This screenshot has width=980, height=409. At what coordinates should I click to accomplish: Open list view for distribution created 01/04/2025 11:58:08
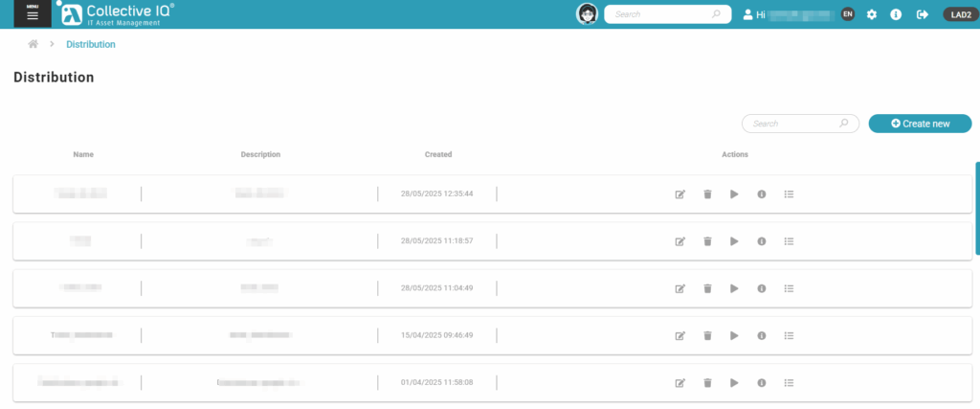click(x=789, y=382)
